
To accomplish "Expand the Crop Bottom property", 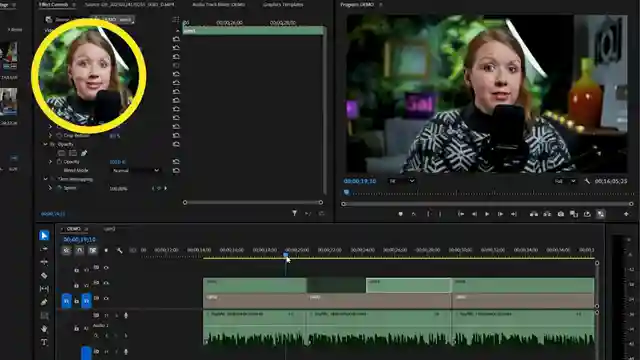I will coord(51,135).
